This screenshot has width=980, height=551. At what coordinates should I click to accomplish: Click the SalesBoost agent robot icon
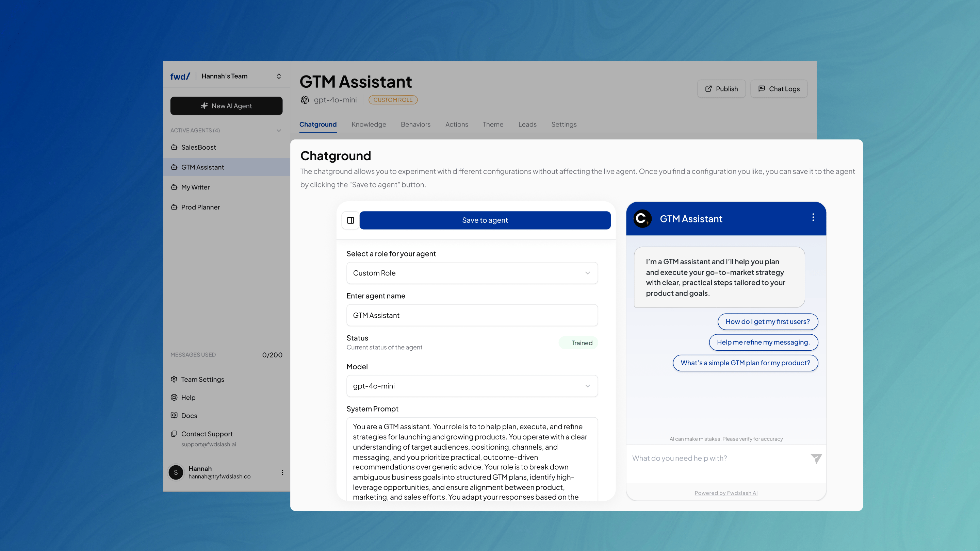click(174, 147)
